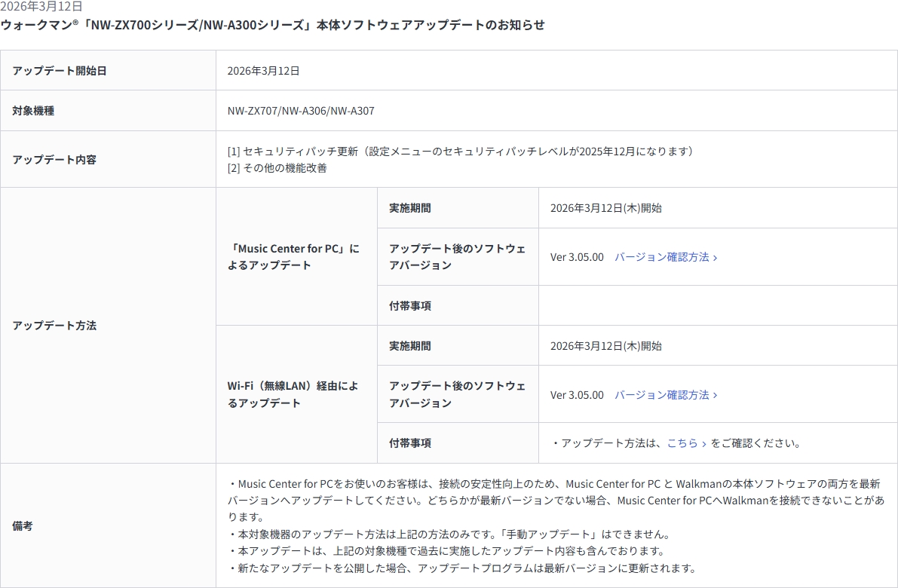Click the その他の機能改善 item text

tap(284, 168)
